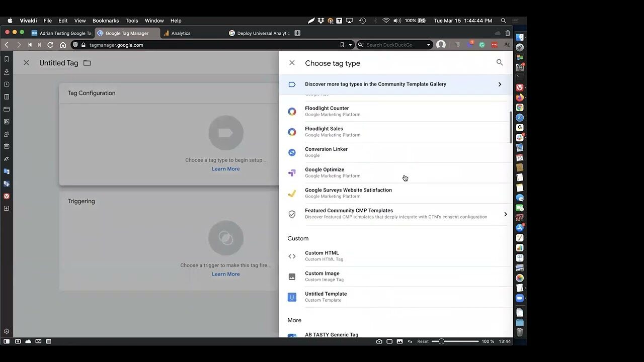Go back in browser history
This screenshot has width=644, height=362.
click(7, 45)
